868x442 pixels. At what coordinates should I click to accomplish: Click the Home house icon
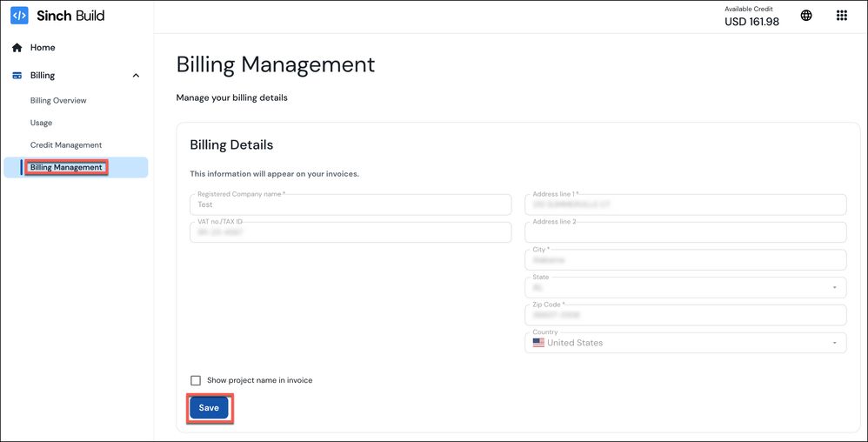(17, 48)
